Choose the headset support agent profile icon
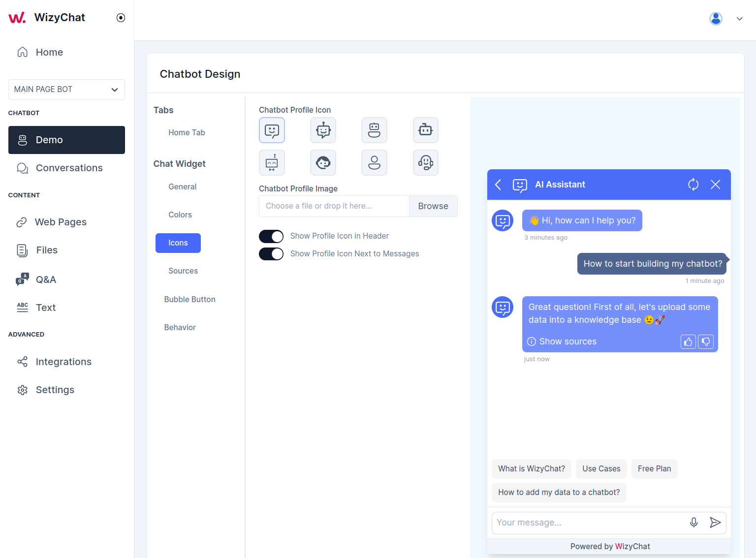The height and width of the screenshot is (558, 756). (425, 163)
